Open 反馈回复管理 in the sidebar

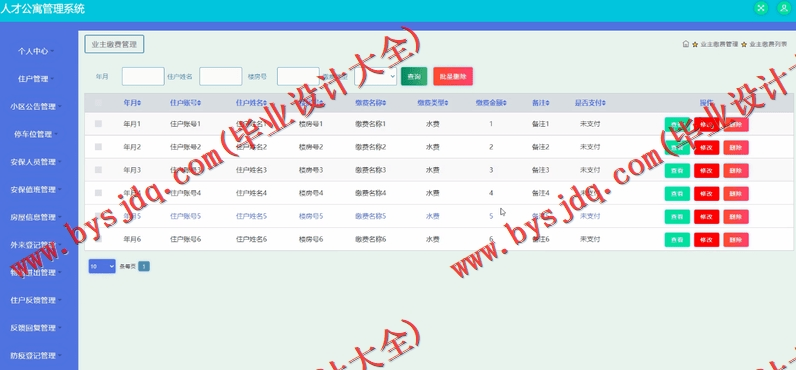[36, 328]
